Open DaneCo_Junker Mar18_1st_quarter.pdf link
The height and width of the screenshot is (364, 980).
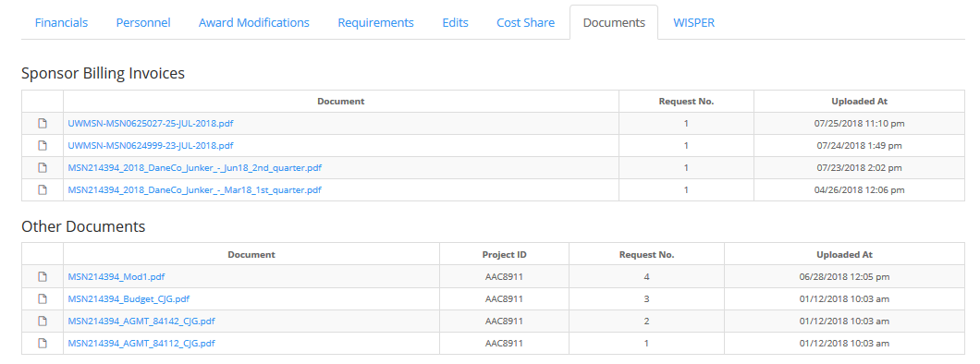194,189
